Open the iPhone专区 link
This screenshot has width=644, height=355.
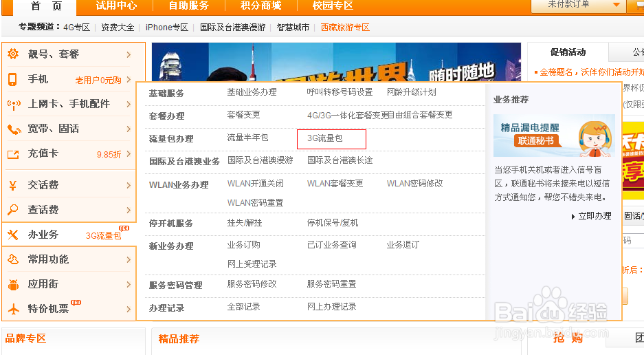[167, 28]
